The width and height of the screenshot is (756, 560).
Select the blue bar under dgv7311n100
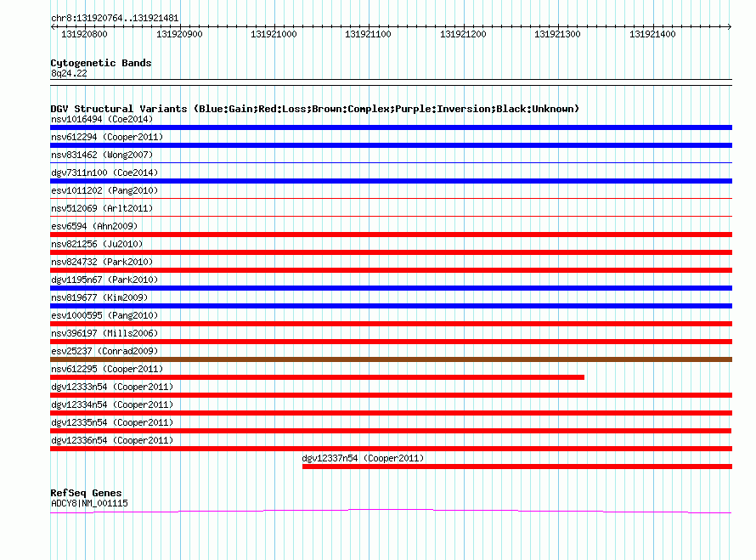coord(391,181)
